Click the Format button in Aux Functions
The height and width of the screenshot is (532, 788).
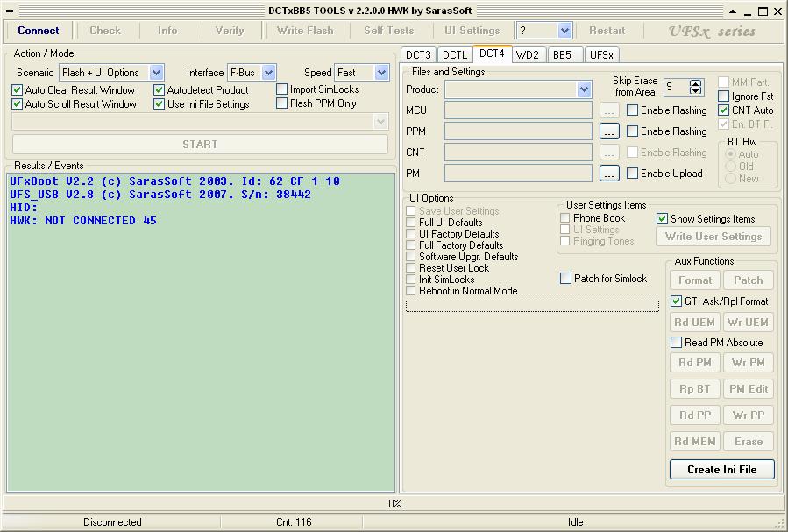tap(695, 280)
